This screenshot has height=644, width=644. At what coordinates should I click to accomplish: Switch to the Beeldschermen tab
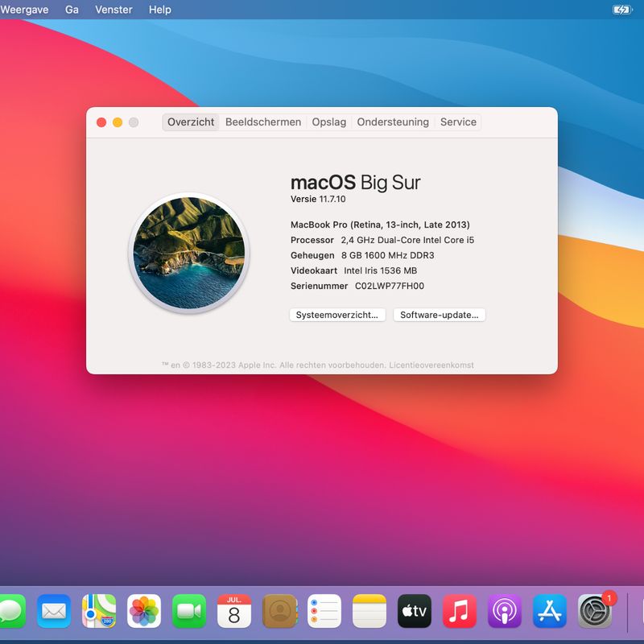tap(263, 122)
